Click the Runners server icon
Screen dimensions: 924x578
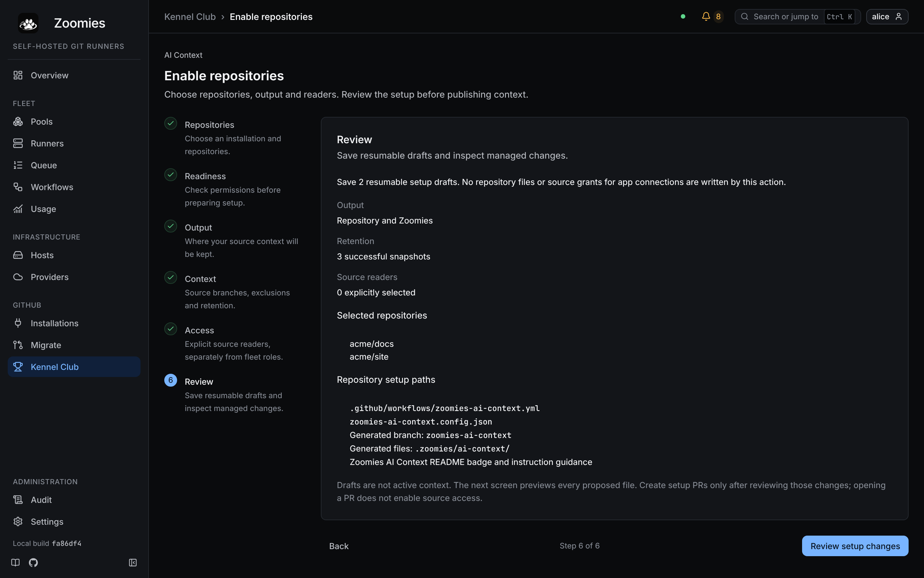click(18, 143)
